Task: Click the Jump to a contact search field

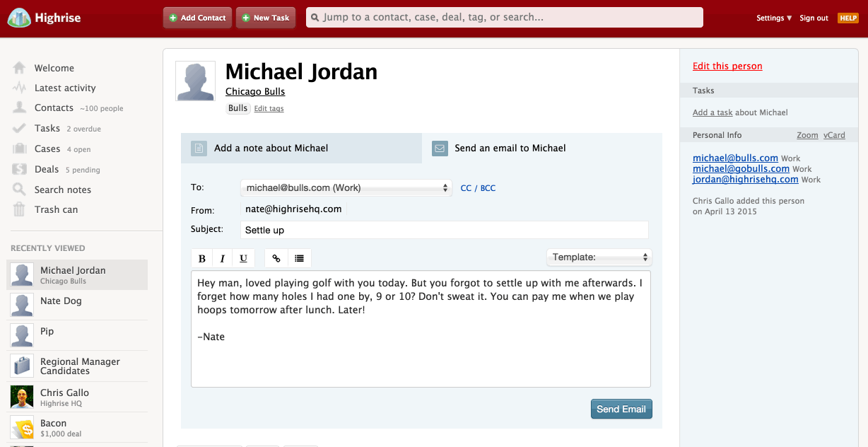Action: pyautogui.click(x=505, y=18)
